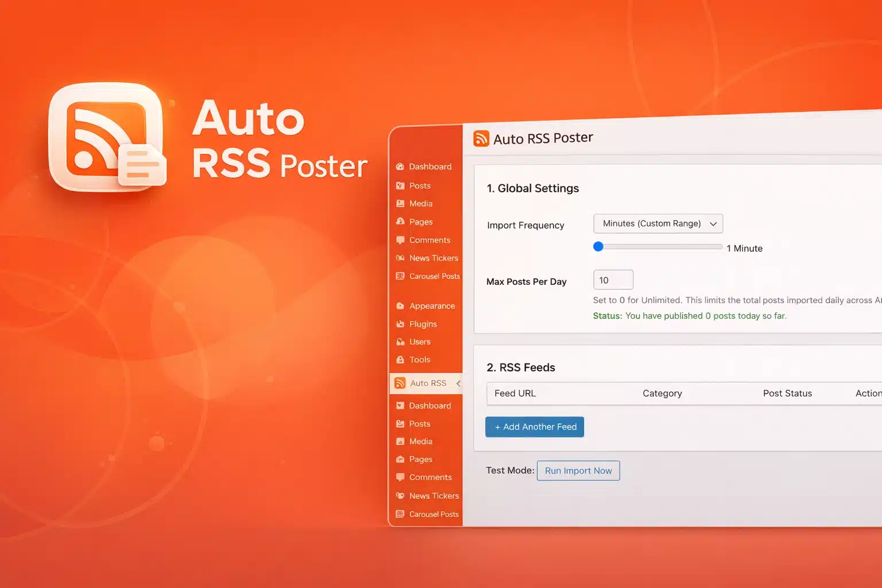Open Appearance via its sidebar icon

(400, 306)
